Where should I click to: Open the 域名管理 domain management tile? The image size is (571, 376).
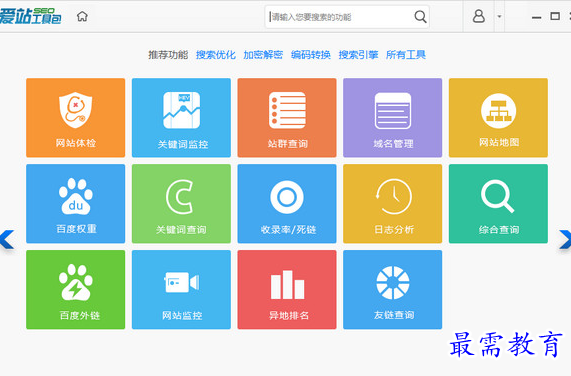tap(393, 118)
